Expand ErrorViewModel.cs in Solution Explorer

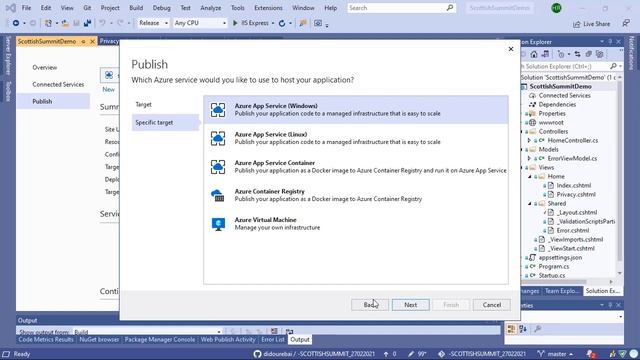click(x=529, y=158)
